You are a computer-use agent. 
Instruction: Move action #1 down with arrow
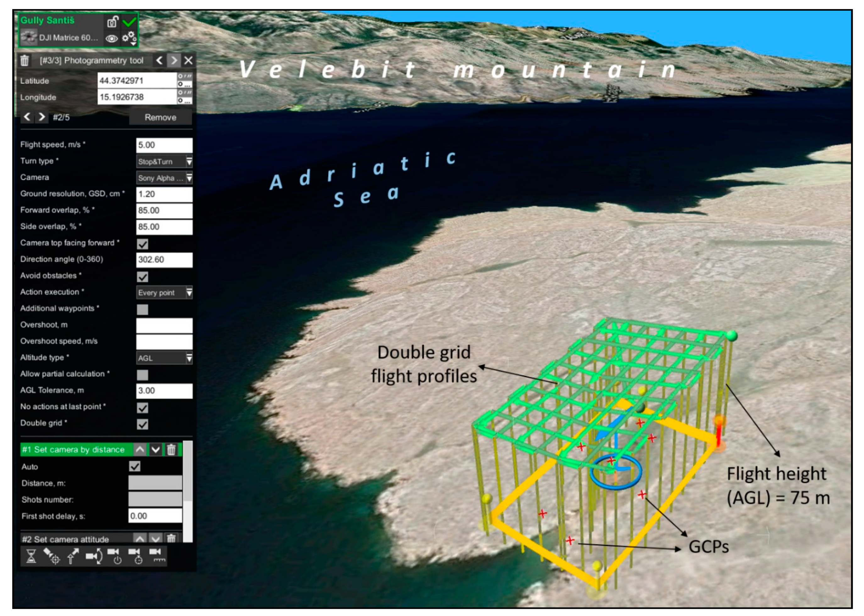[x=156, y=449]
